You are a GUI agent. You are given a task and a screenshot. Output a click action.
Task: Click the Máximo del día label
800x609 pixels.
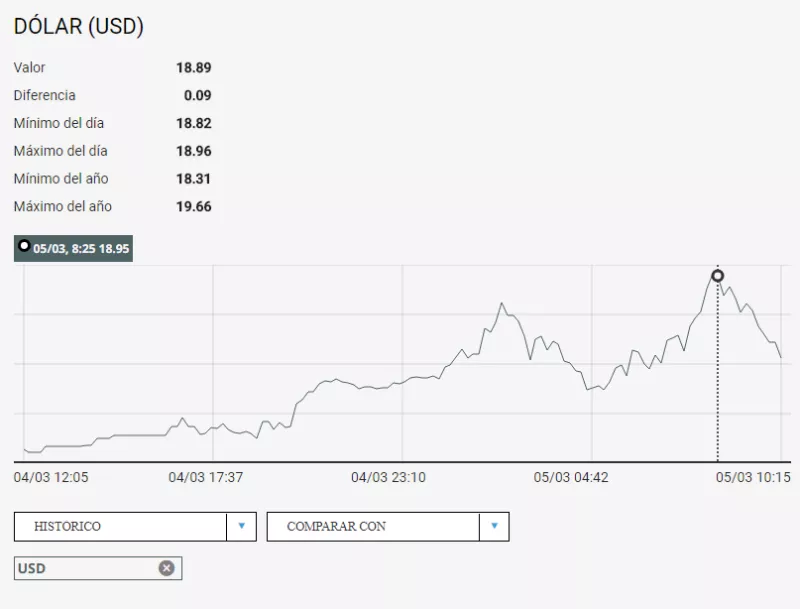click(60, 151)
